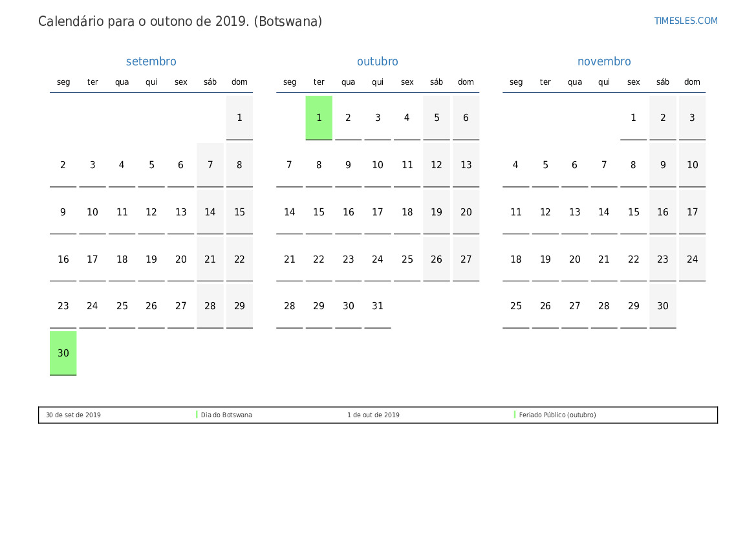This screenshot has height=535, width=756.
Task: Click the 1 de out de 2019 legend date
Action: click(373, 415)
